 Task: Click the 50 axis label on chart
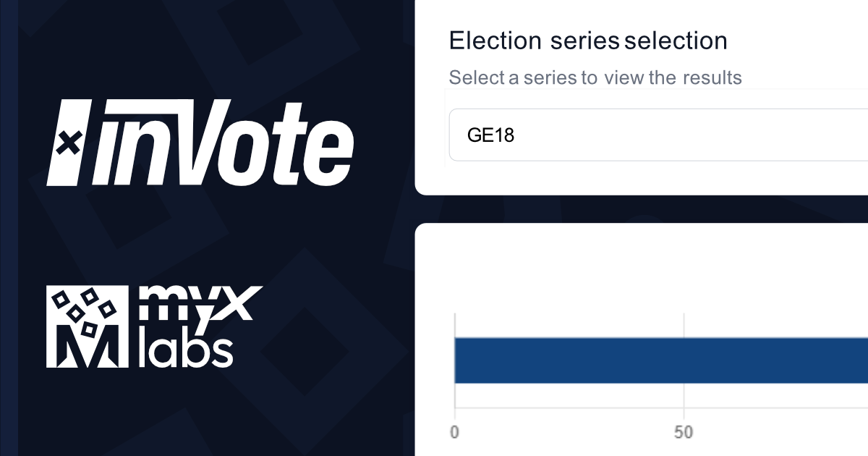[684, 432]
